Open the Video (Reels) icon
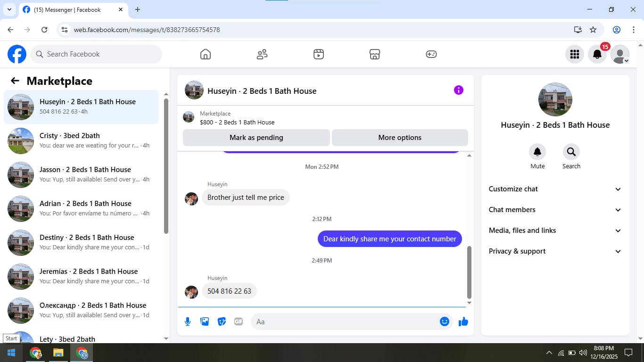This screenshot has width=644, height=362. (x=319, y=54)
